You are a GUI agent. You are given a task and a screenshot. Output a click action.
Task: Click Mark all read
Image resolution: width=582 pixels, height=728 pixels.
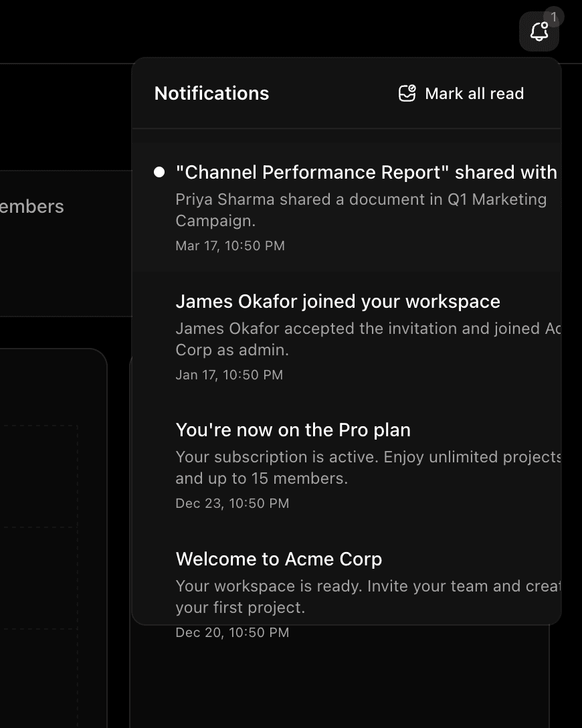coord(462,94)
